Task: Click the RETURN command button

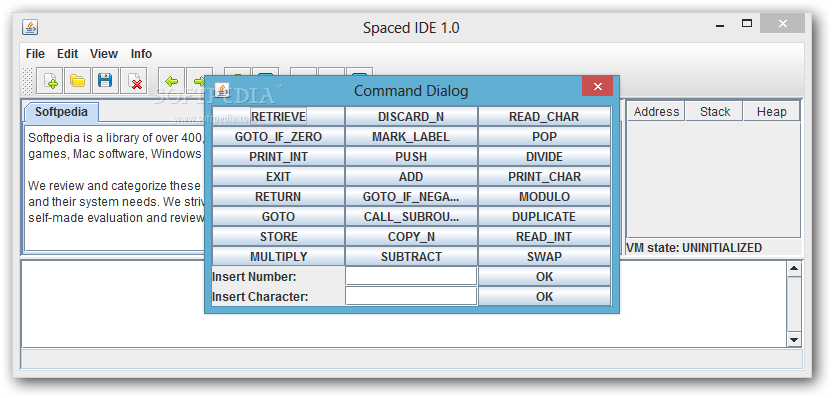Action: click(279, 196)
